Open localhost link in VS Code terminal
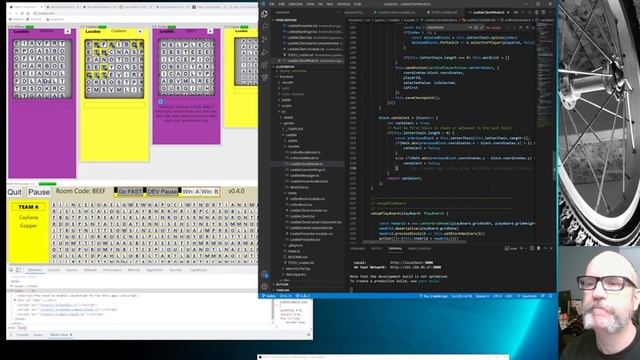Screen dimensions: 640x360 pos(411,262)
